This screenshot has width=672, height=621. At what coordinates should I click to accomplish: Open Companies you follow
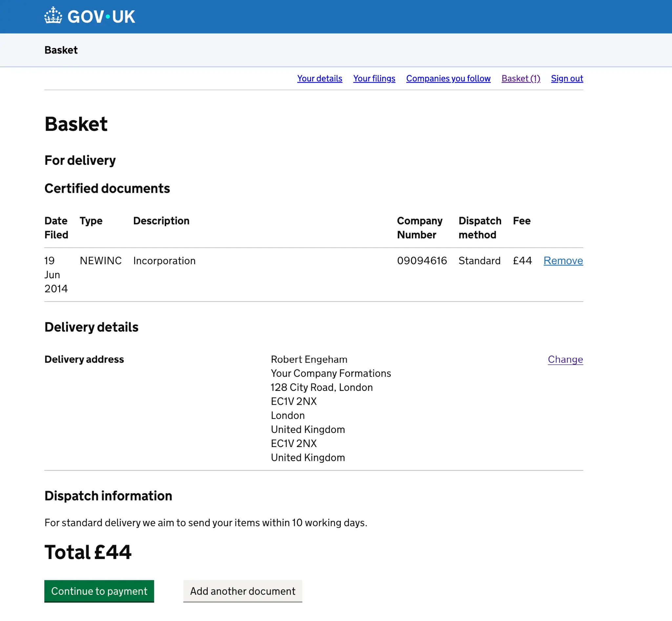448,78
